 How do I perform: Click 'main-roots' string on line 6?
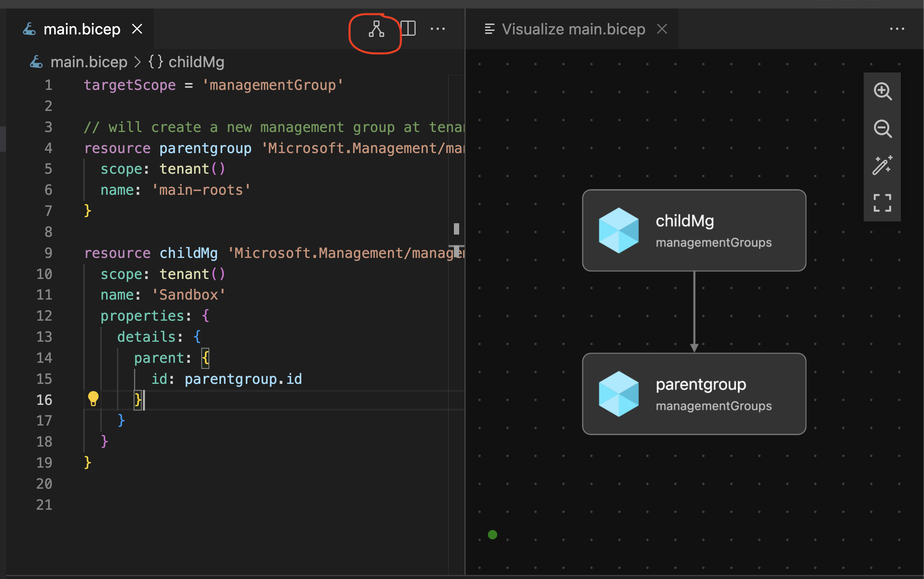point(201,190)
